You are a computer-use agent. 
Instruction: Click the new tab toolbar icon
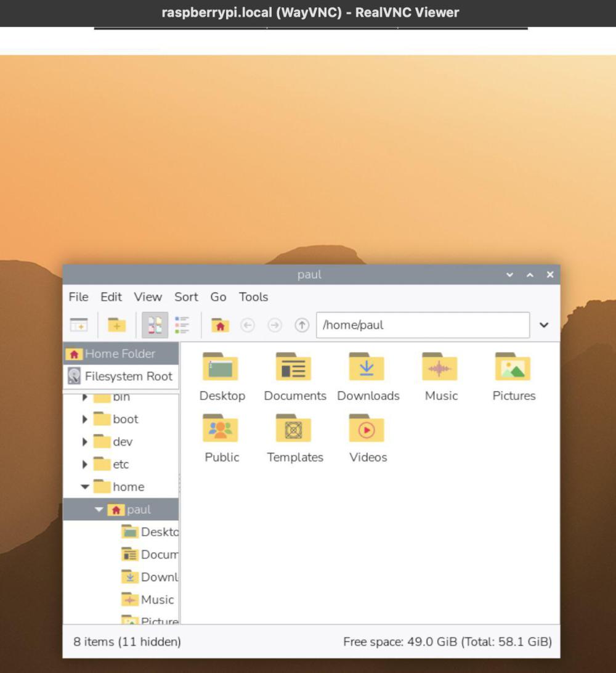tap(79, 325)
